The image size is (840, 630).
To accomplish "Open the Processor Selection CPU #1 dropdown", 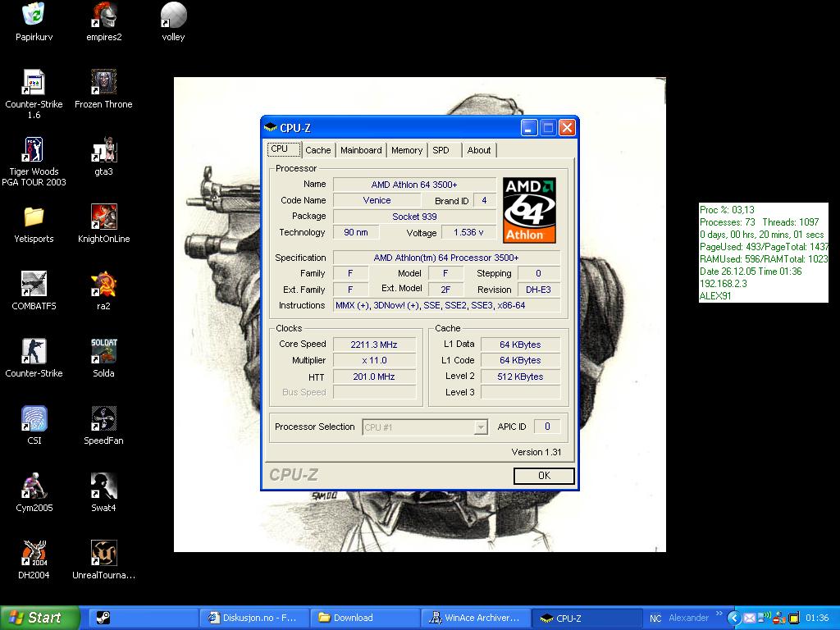I will tap(425, 427).
